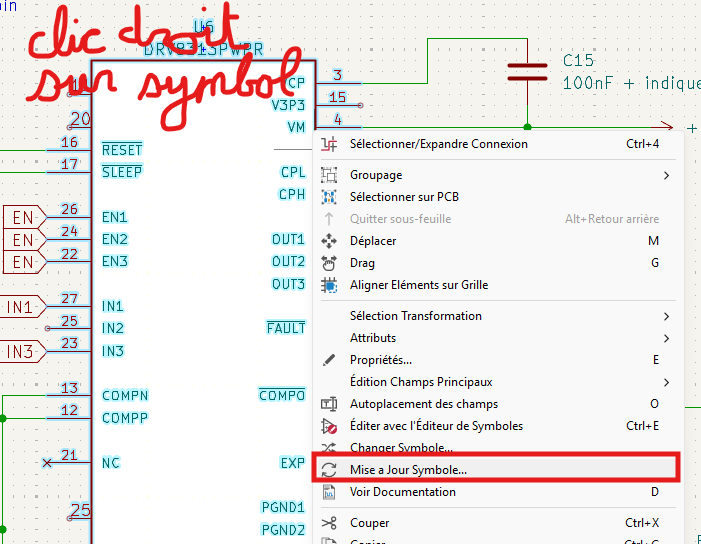The width and height of the screenshot is (701, 544).
Task: Click the V3P3 pin label
Action: point(288,105)
